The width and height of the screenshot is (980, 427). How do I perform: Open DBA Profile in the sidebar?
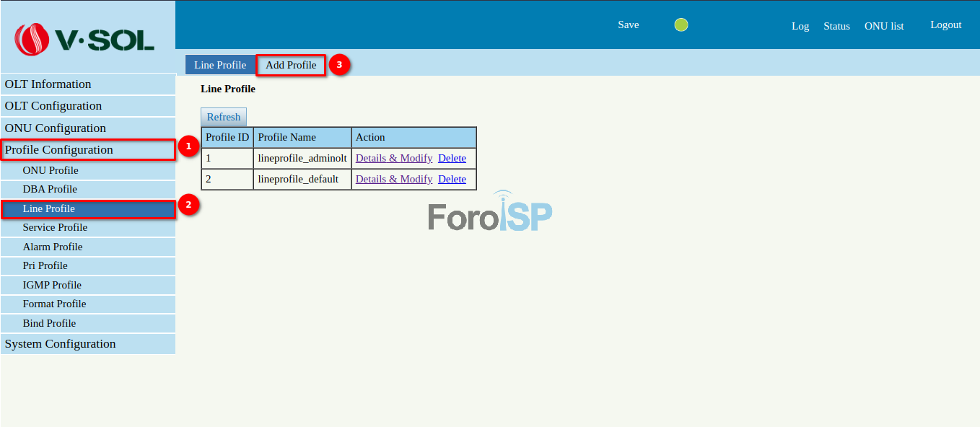tap(50, 189)
